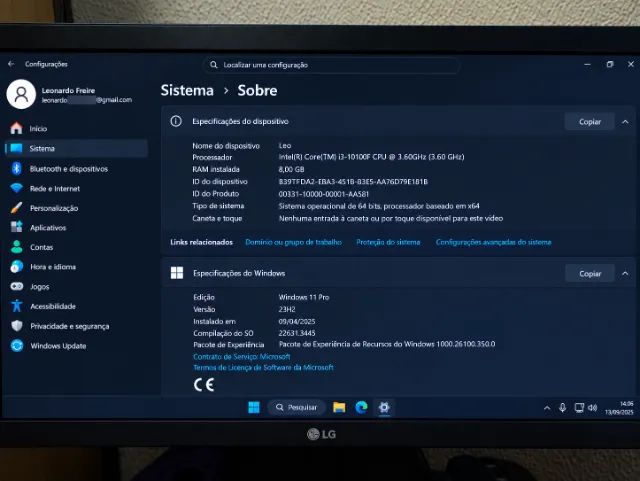
Task: Open the Start menu from the taskbar
Action: (254, 407)
